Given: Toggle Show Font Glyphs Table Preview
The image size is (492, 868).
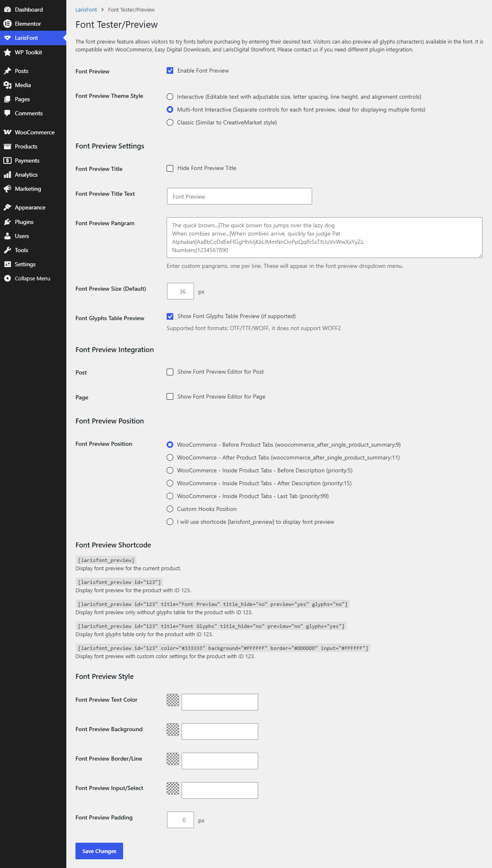Looking at the screenshot, I should pyautogui.click(x=170, y=316).
